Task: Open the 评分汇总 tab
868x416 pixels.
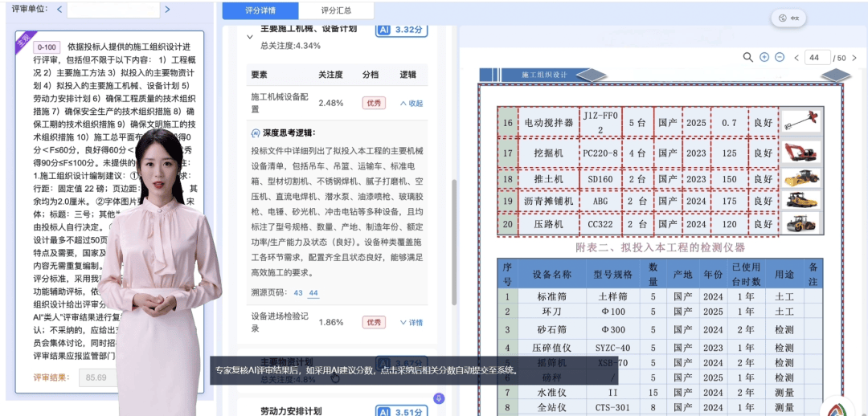Action: click(x=335, y=10)
